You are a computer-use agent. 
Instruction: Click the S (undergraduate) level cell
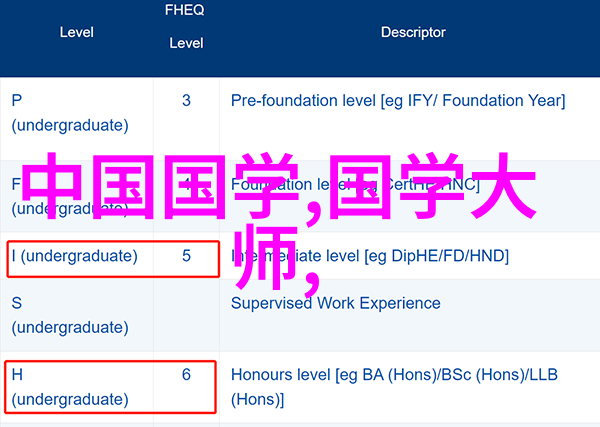point(70,315)
